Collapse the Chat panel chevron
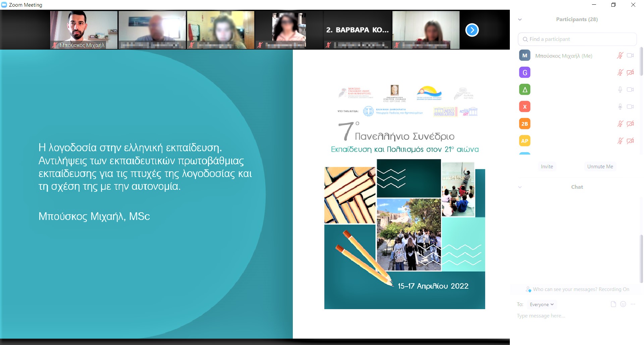 point(520,187)
